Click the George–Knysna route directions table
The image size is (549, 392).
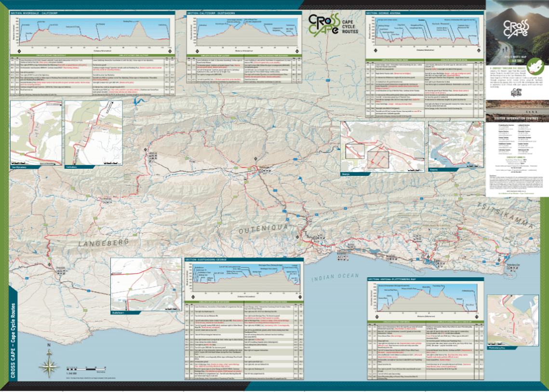tap(424, 88)
